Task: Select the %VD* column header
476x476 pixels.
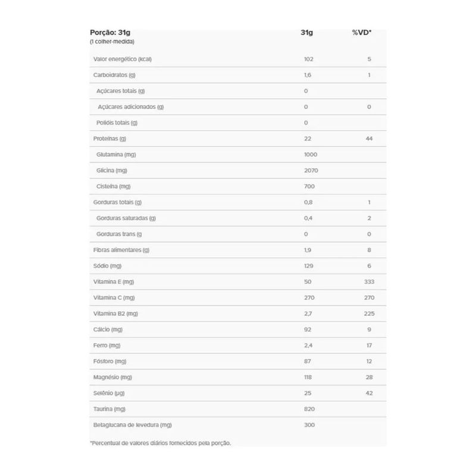Action: tap(362, 33)
